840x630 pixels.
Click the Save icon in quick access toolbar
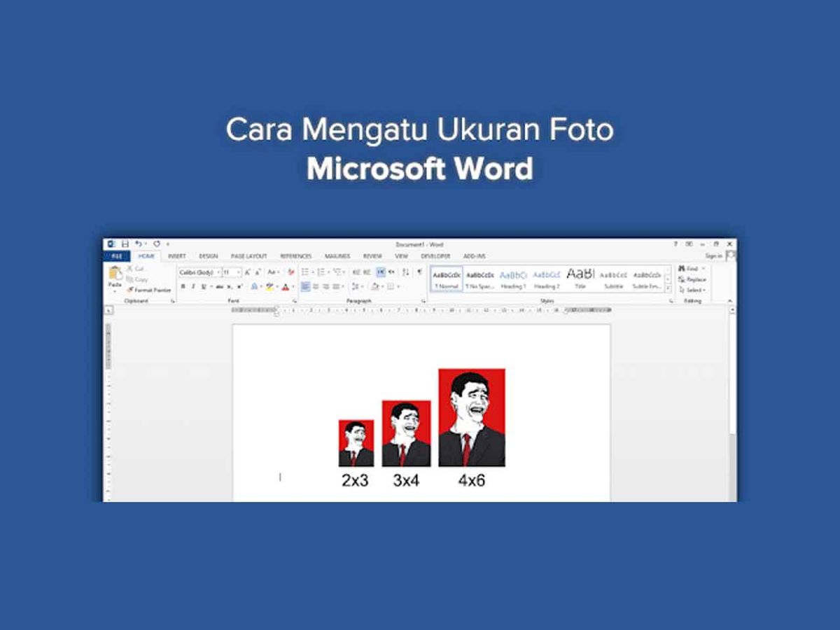(x=125, y=244)
